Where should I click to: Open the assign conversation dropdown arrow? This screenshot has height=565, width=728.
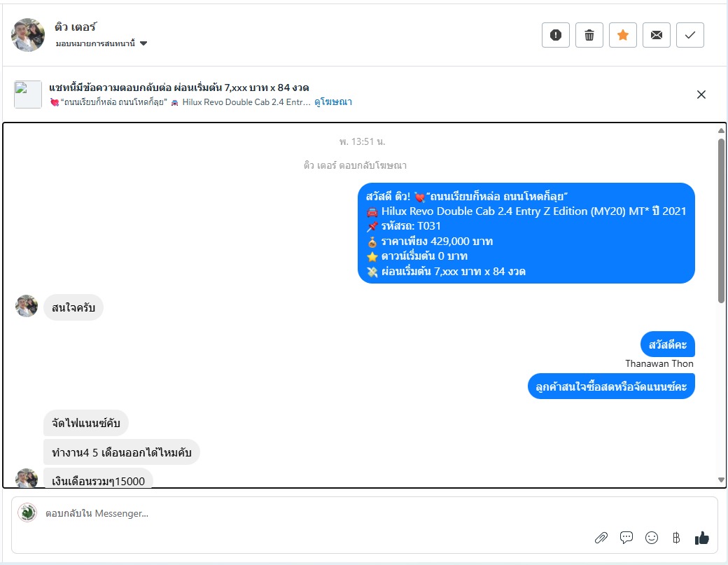(x=143, y=43)
